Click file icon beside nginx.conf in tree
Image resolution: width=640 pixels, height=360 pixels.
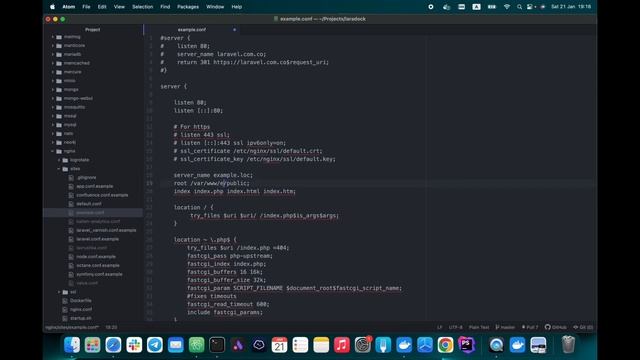65,309
